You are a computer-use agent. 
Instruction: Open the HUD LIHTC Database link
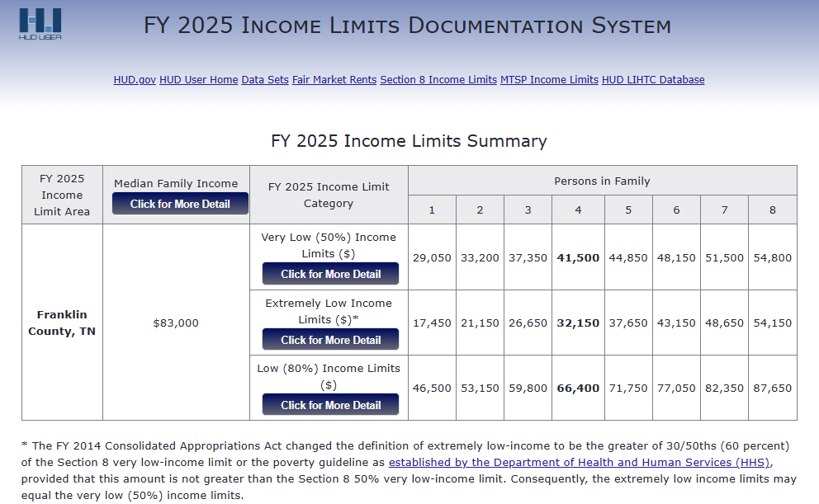(x=653, y=80)
